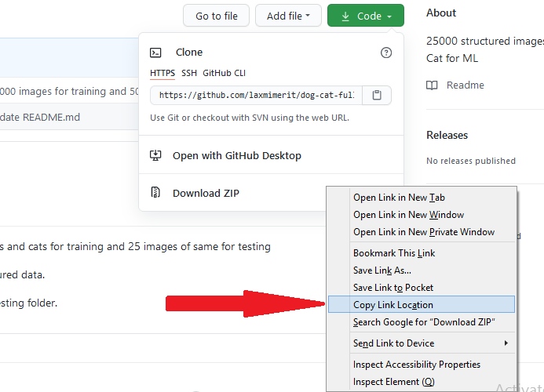544x392 pixels.
Task: Click the Releases heading
Action: (447, 135)
